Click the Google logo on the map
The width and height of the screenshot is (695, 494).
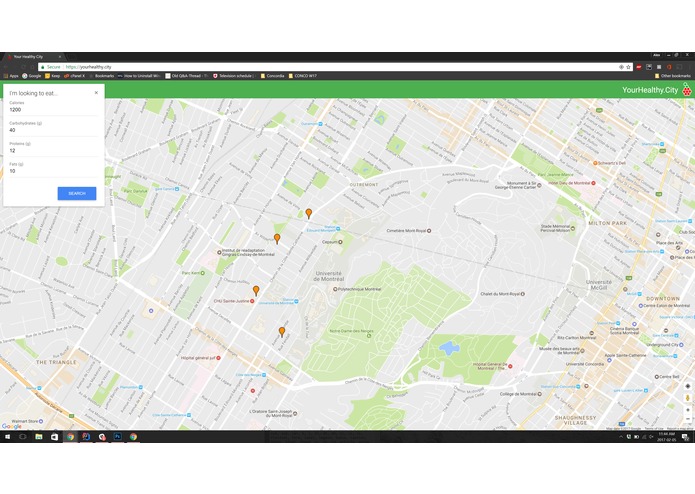pos(12,426)
